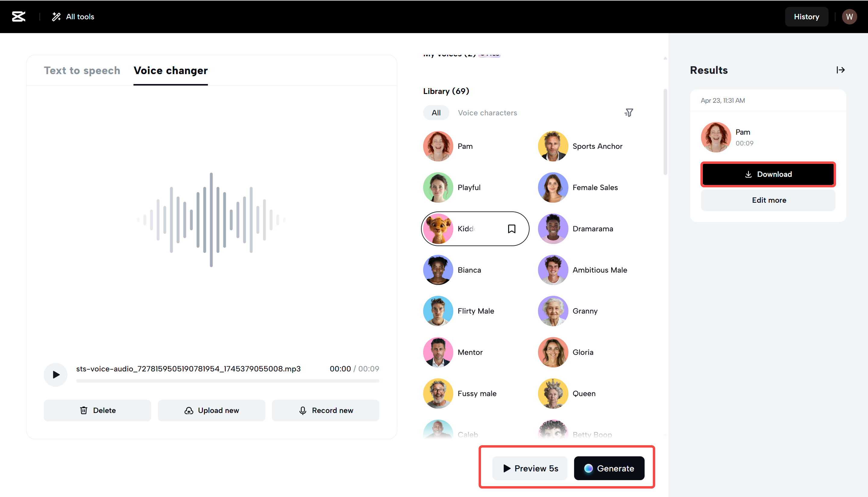
Task: Click the audio progress bar
Action: pos(228,381)
